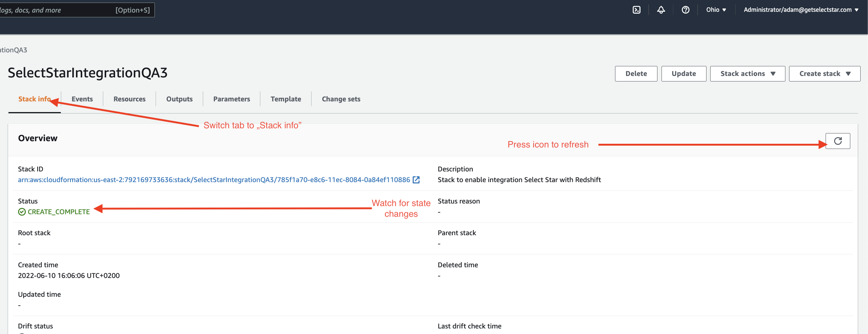Click the Updated time label
This screenshot has width=868, height=334.
click(x=39, y=295)
